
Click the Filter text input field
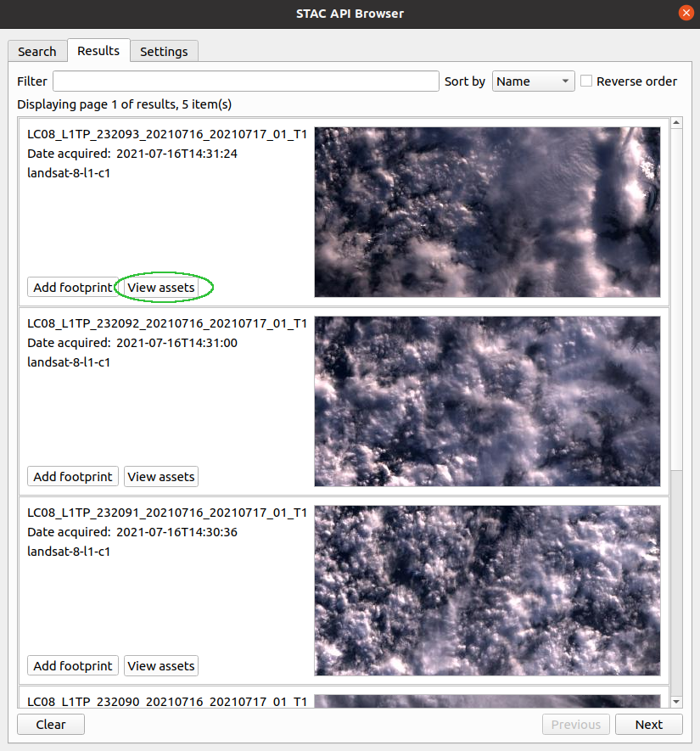click(245, 81)
